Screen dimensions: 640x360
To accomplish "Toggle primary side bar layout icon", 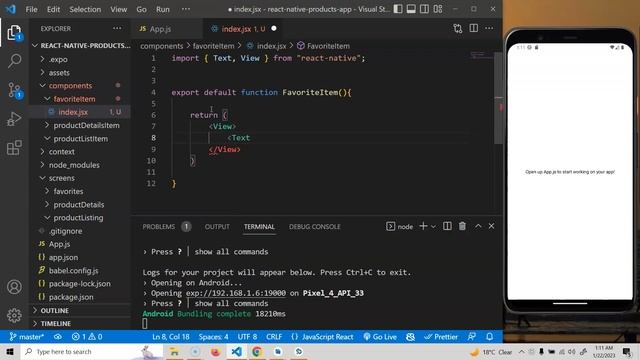I will tap(398, 9).
